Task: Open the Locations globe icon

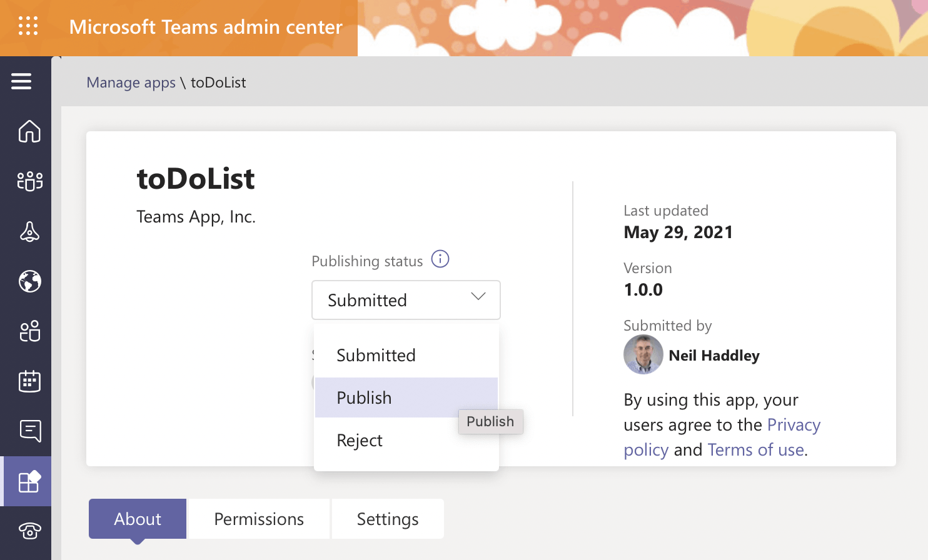Action: coord(29,281)
